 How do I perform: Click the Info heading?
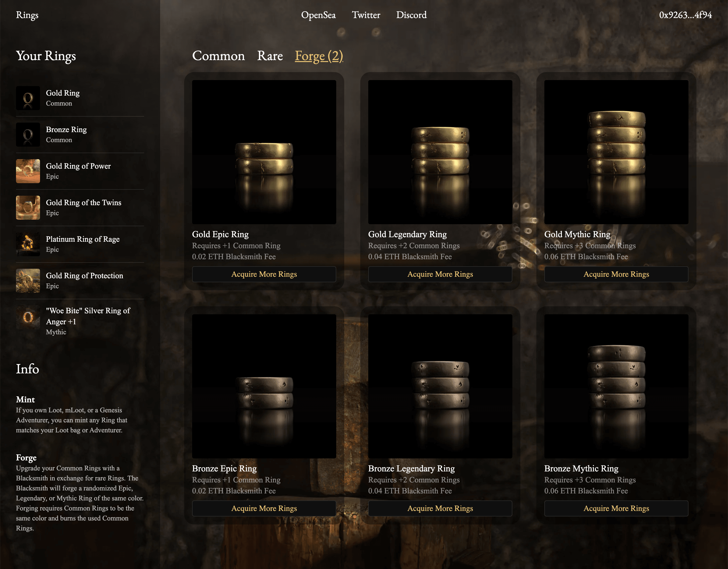[27, 369]
